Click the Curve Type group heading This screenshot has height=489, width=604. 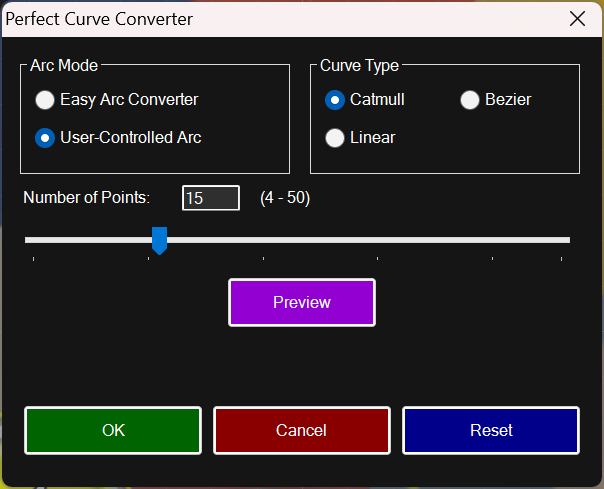[359, 66]
